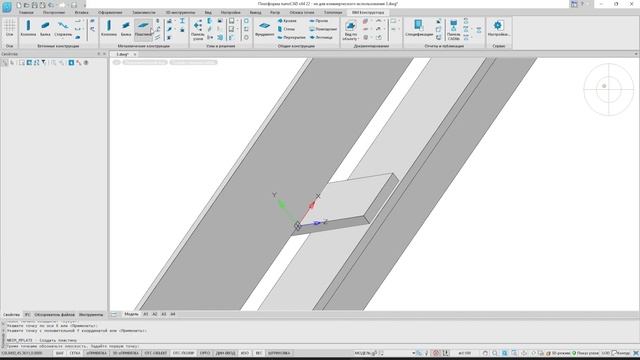The image size is (640, 360).
Task: Expand quick access toolbar customization arrow
Action: tap(84, 5)
